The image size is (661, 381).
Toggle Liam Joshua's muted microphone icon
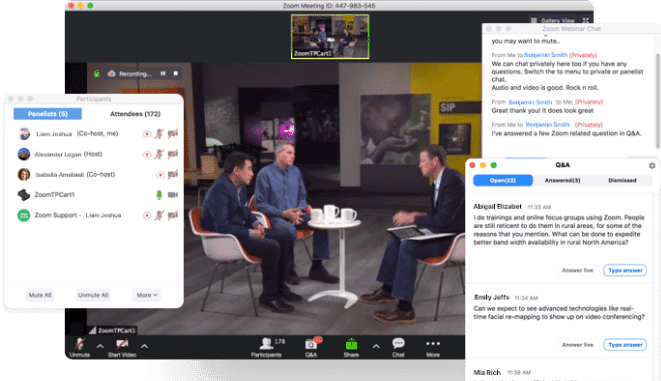tap(159, 134)
